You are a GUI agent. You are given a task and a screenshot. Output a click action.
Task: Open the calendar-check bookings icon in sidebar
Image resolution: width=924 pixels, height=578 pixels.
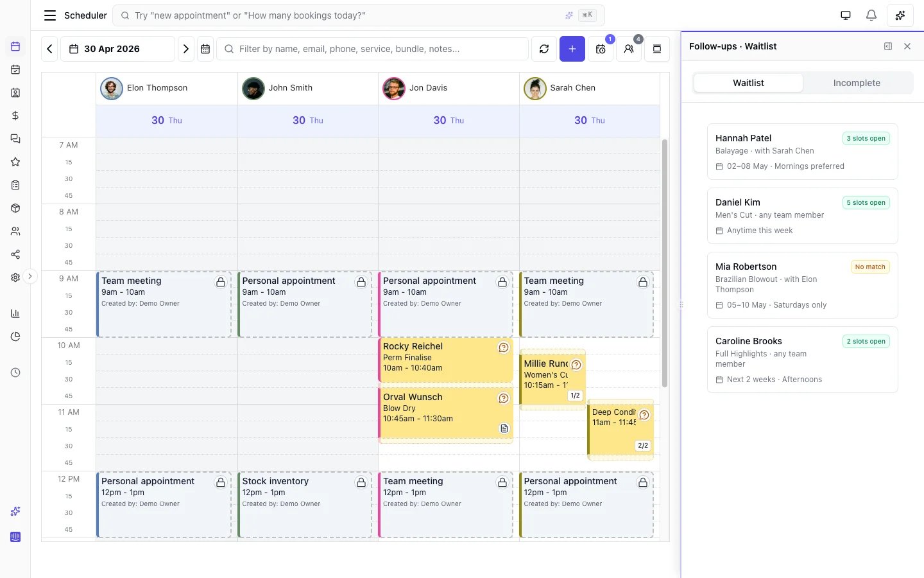[x=15, y=69]
